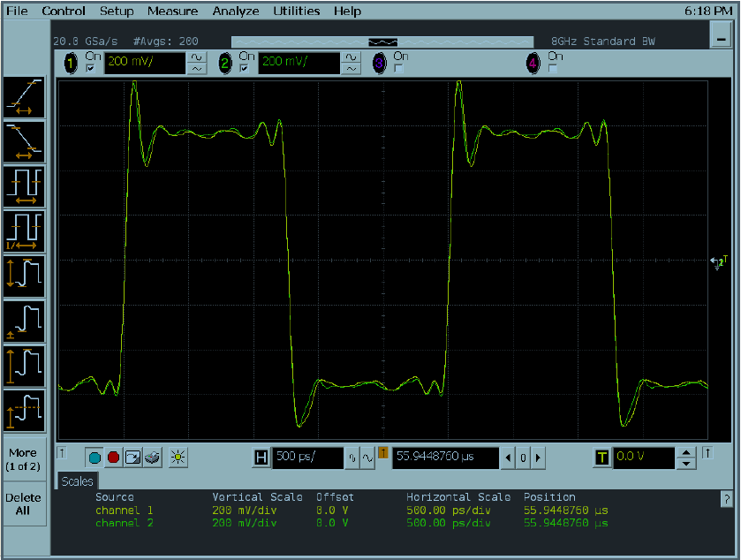This screenshot has height=560, width=741.
Task: Click the arrow button left of the Run control
Action: 62,453
